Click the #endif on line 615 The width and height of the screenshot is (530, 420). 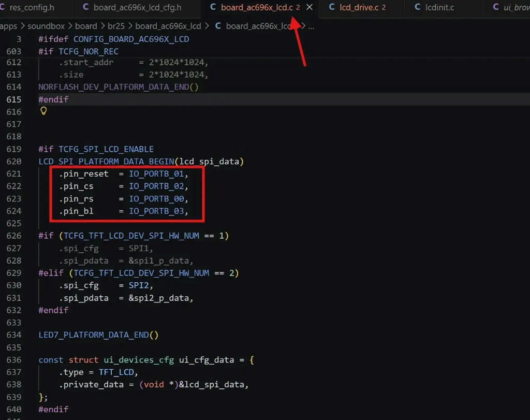[53, 99]
